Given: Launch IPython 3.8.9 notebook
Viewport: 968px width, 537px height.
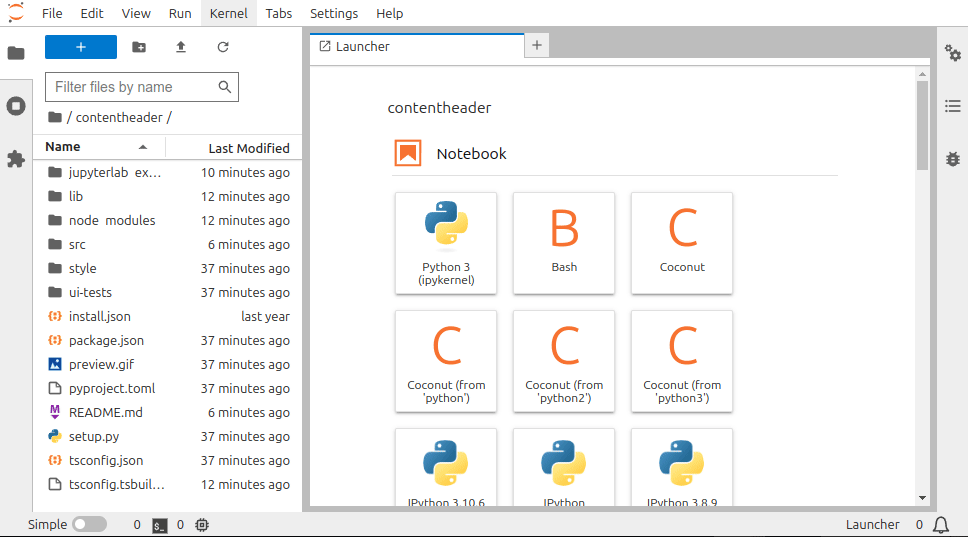Looking at the screenshot, I should [682, 468].
